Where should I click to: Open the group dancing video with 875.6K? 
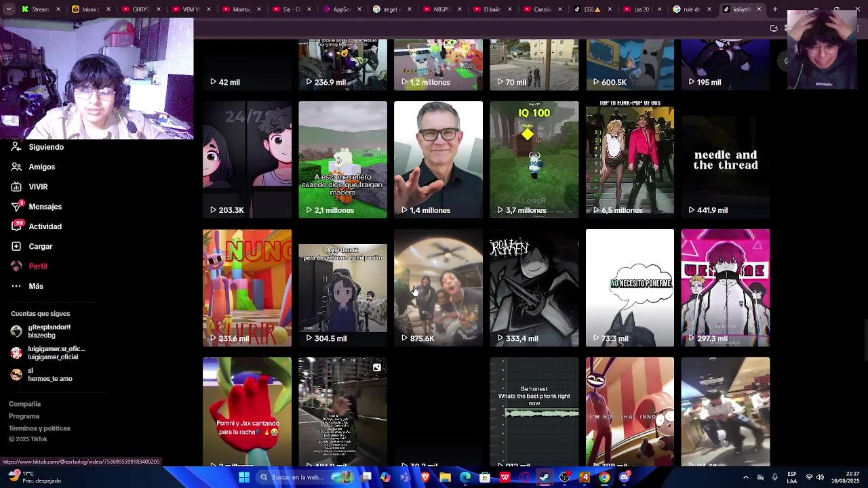coord(438,288)
